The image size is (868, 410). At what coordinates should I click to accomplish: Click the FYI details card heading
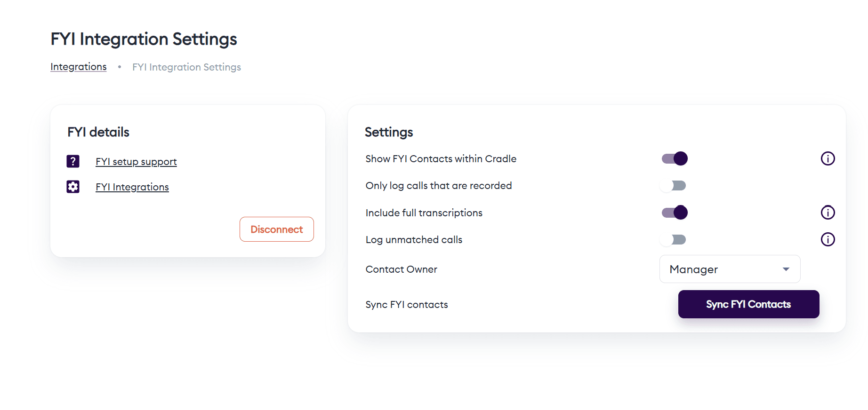click(98, 132)
